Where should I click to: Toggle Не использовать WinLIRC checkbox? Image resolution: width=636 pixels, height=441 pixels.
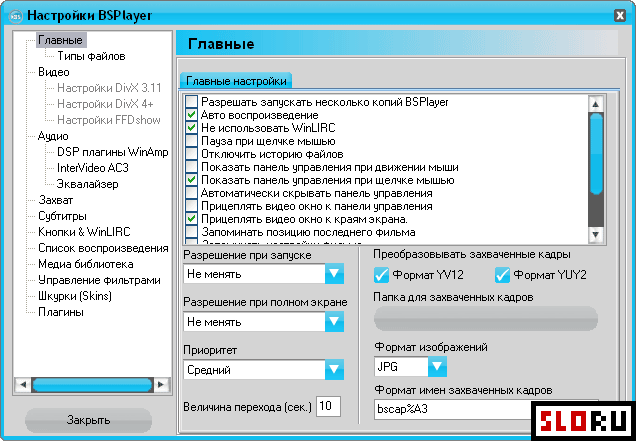click(191, 128)
